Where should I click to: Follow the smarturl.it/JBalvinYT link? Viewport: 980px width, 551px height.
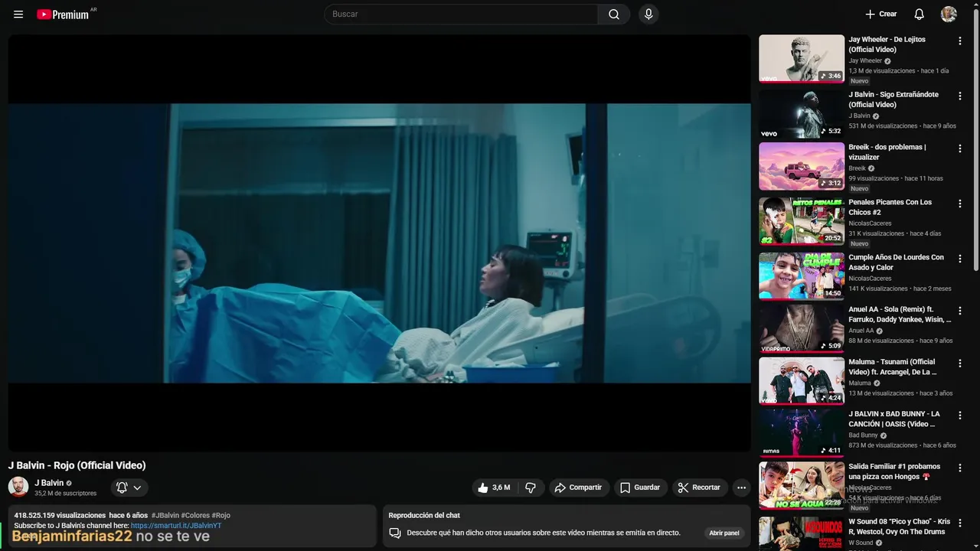176,526
